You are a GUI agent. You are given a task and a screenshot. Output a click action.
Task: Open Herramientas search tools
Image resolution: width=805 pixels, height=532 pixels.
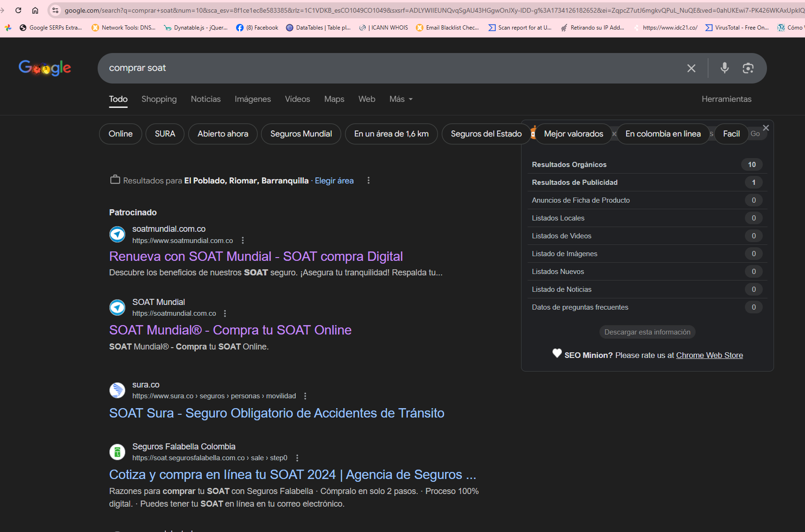(727, 99)
